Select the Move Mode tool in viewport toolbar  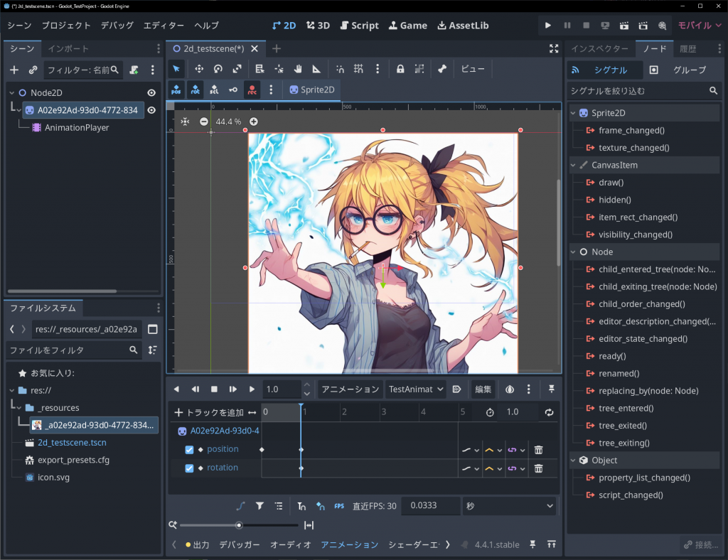pyautogui.click(x=199, y=69)
